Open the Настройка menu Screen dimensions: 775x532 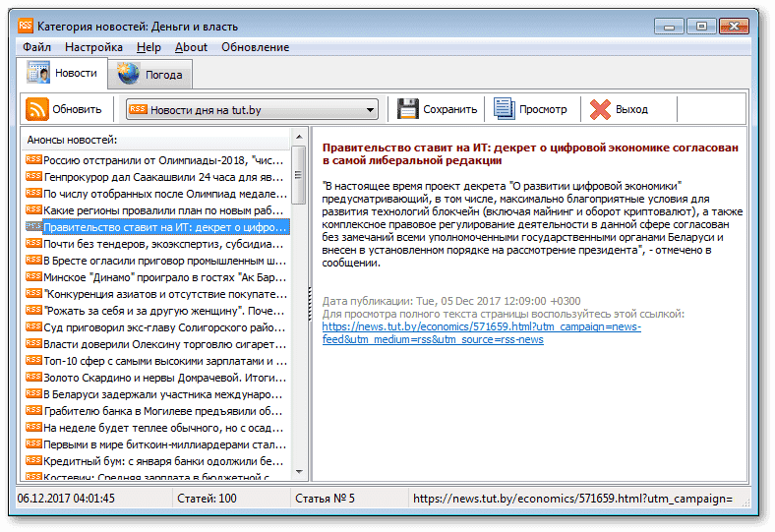(x=93, y=47)
